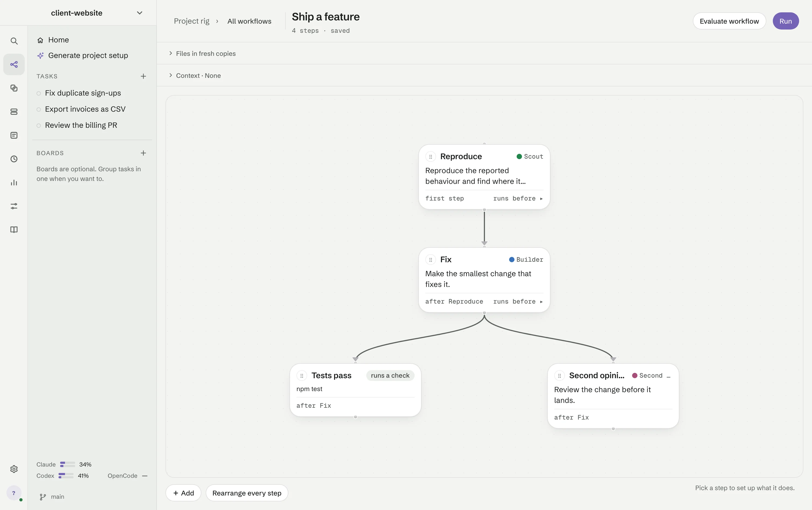Click the Builder blue agent dot
The width and height of the screenshot is (812, 510).
point(512,260)
